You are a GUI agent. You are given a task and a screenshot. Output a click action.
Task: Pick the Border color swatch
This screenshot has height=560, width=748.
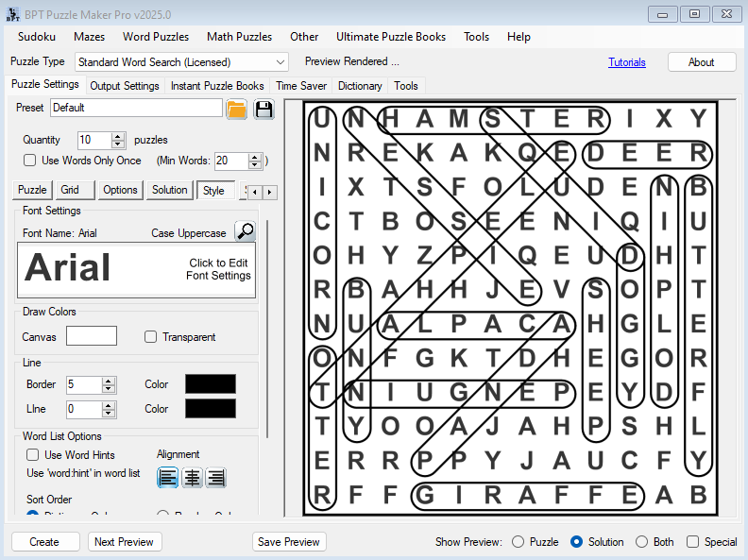[x=211, y=384]
